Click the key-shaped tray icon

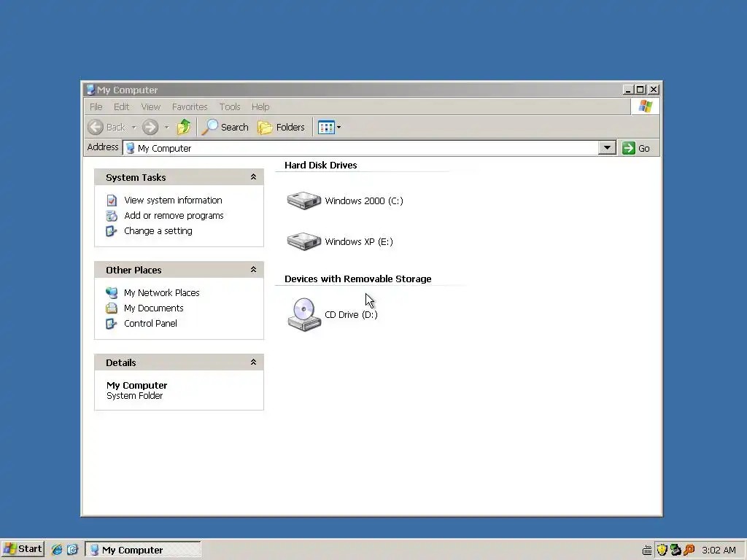pos(689,550)
